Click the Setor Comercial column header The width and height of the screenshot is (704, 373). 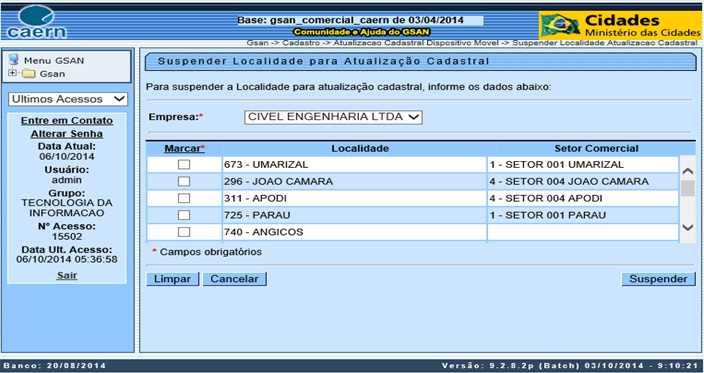[596, 149]
